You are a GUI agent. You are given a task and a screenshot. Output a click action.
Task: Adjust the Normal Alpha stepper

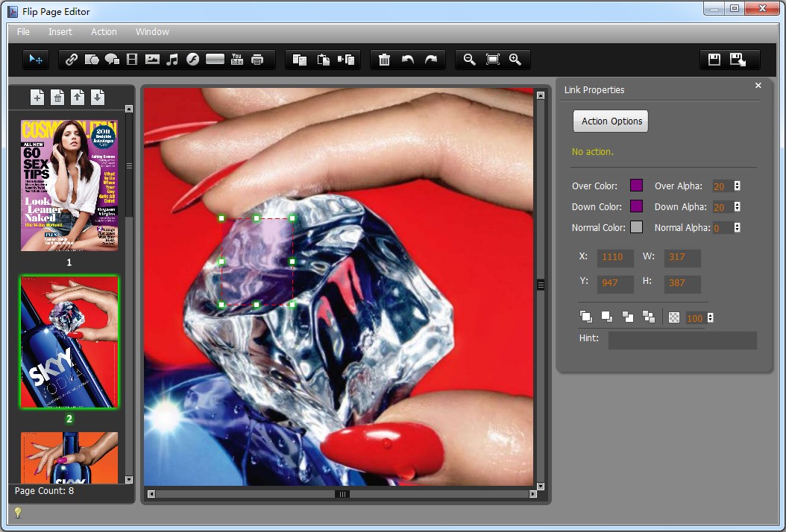pyautogui.click(x=737, y=227)
